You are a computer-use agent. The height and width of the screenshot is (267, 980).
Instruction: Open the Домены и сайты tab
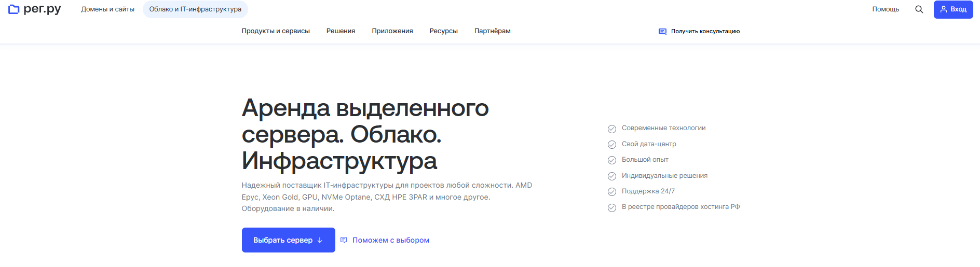(x=108, y=9)
